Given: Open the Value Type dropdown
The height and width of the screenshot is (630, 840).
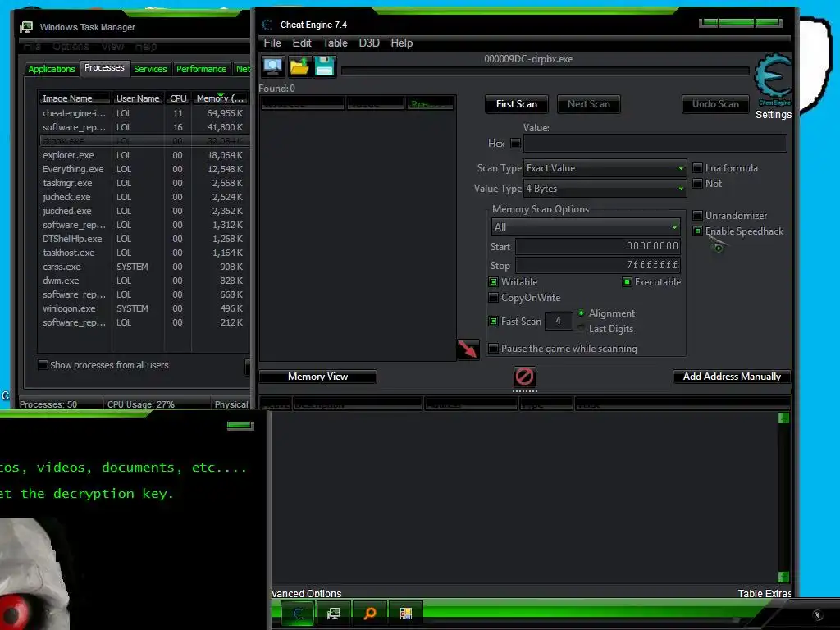Looking at the screenshot, I should point(605,189).
